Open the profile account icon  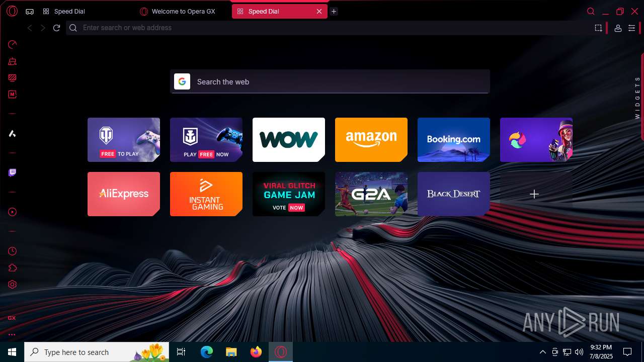click(x=618, y=28)
